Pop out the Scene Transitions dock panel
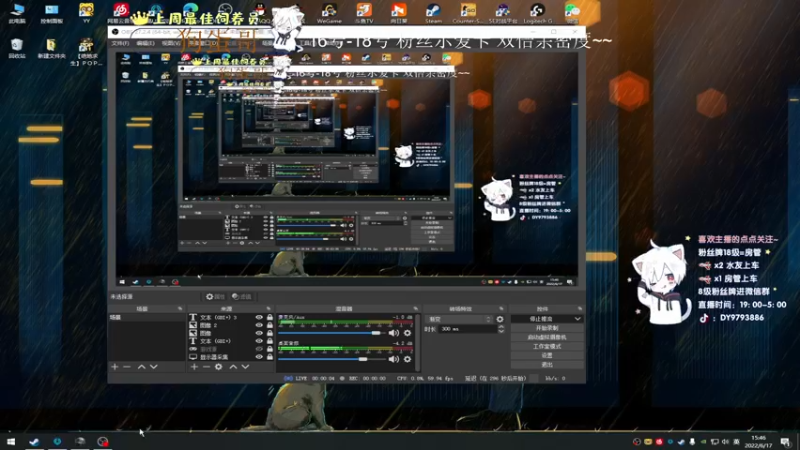Image resolution: width=800 pixels, height=450 pixels. (501, 309)
